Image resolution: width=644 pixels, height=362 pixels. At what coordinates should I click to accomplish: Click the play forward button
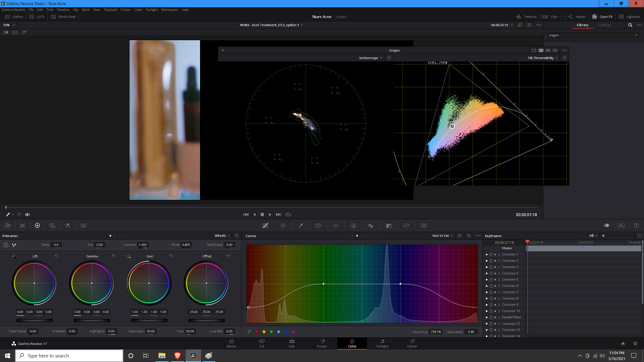(x=270, y=215)
